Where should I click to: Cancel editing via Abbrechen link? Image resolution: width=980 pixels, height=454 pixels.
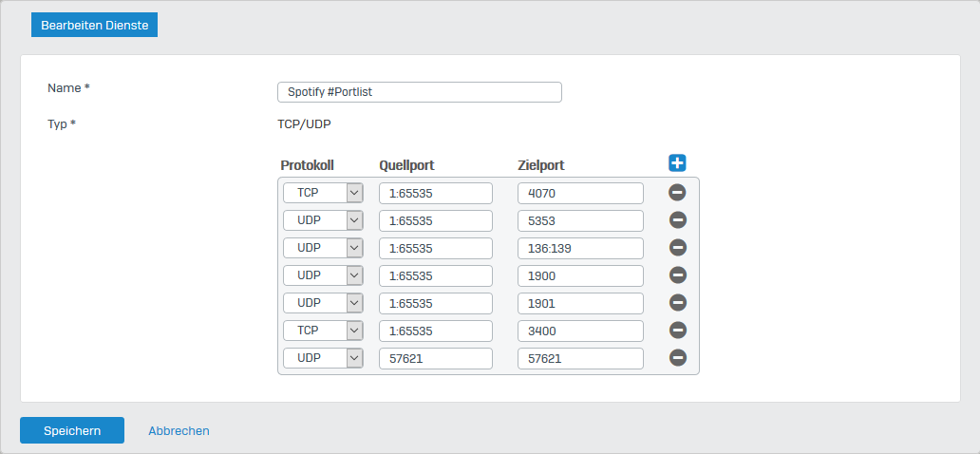pyautogui.click(x=179, y=431)
